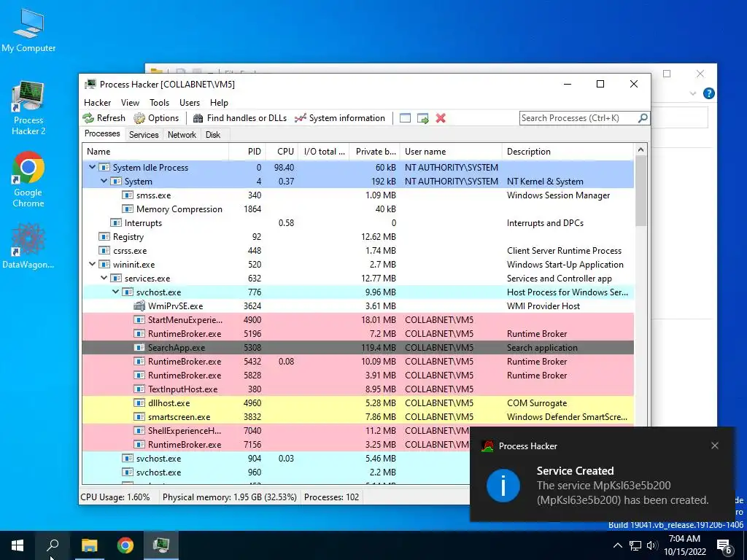
Task: Open the Users menu
Action: click(190, 102)
